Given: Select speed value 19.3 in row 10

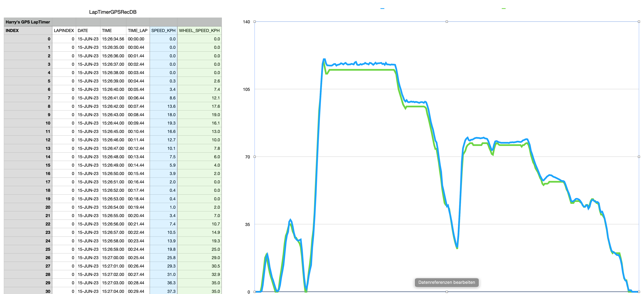Looking at the screenshot, I should (164, 123).
